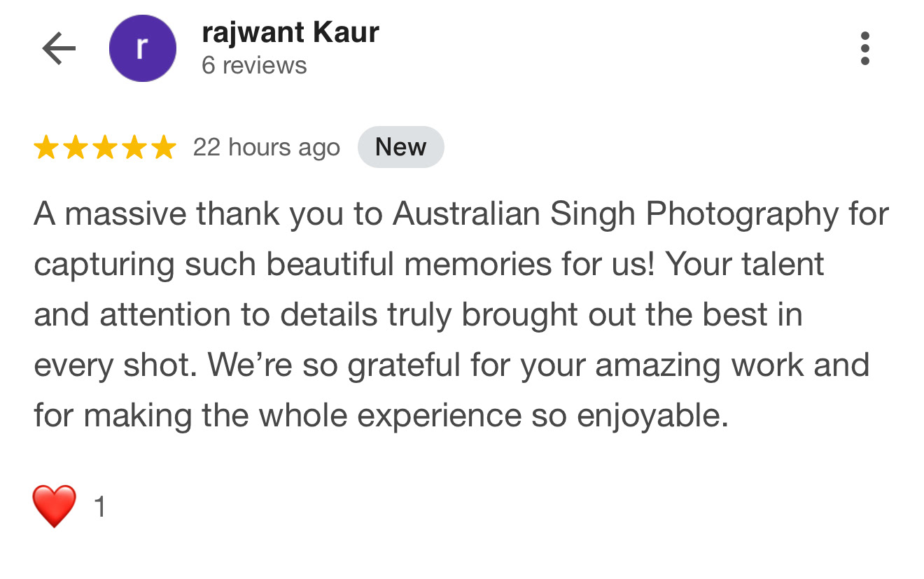Click the purple 'r' profile avatar
924x579 pixels.
coord(142,49)
